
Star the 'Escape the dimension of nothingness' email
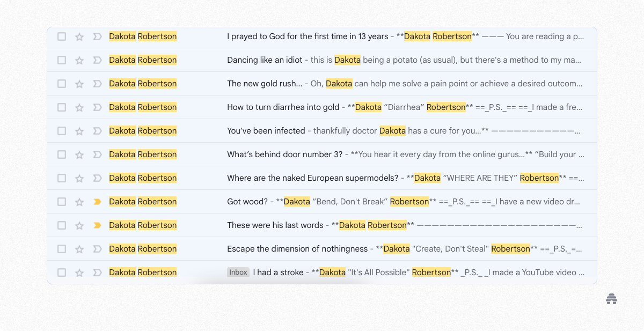(79, 248)
